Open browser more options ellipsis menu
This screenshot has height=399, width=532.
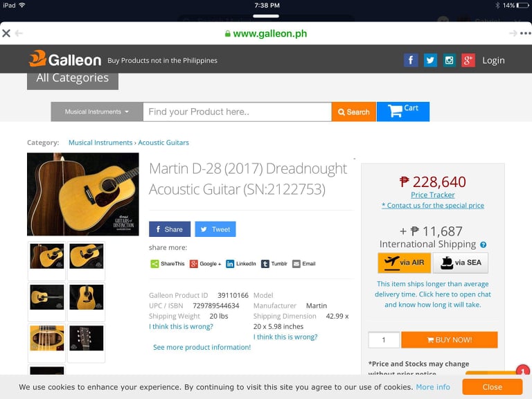[x=525, y=33]
